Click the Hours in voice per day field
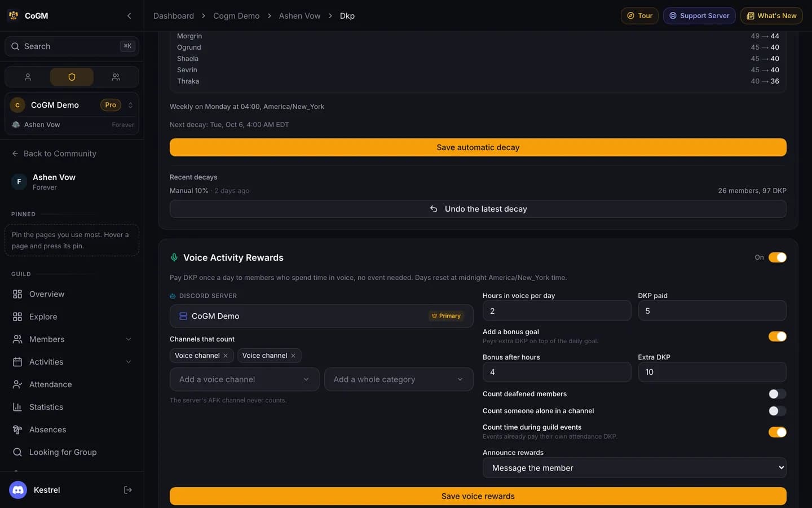Viewport: 812px width, 508px height. click(557, 311)
